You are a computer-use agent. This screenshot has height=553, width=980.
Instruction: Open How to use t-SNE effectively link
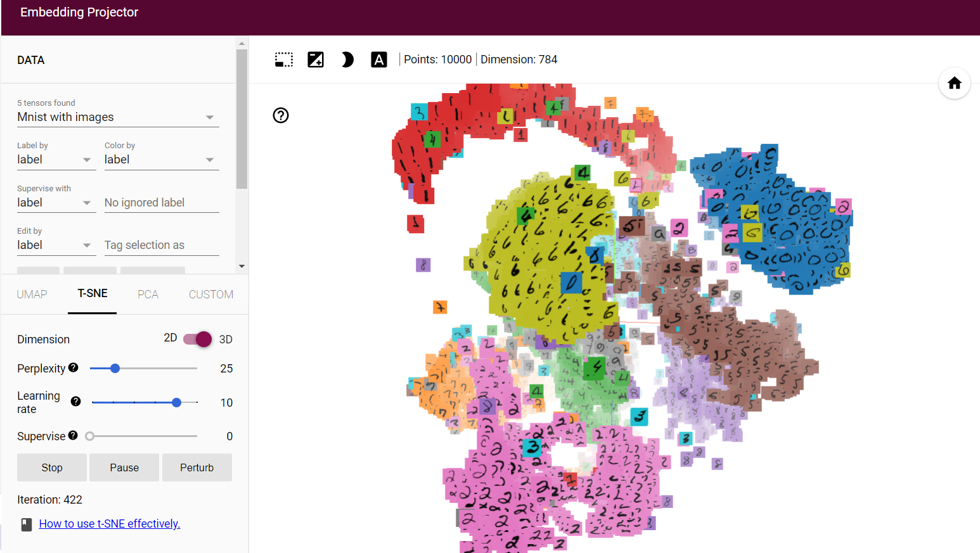coord(110,524)
